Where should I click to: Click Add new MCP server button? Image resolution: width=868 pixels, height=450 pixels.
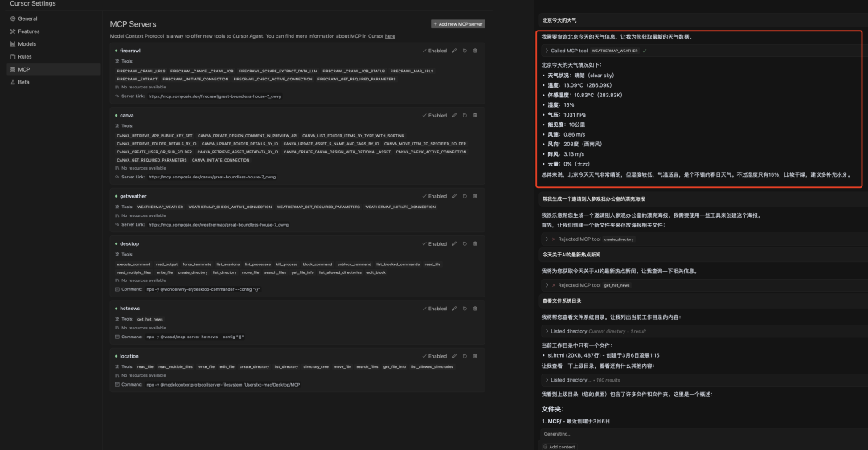click(x=457, y=24)
